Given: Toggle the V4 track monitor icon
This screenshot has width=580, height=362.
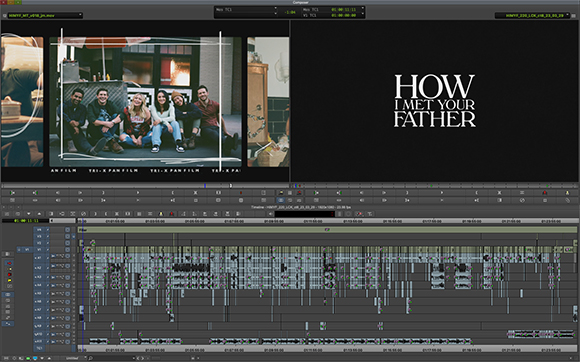Looking at the screenshot, I should tap(67, 230).
